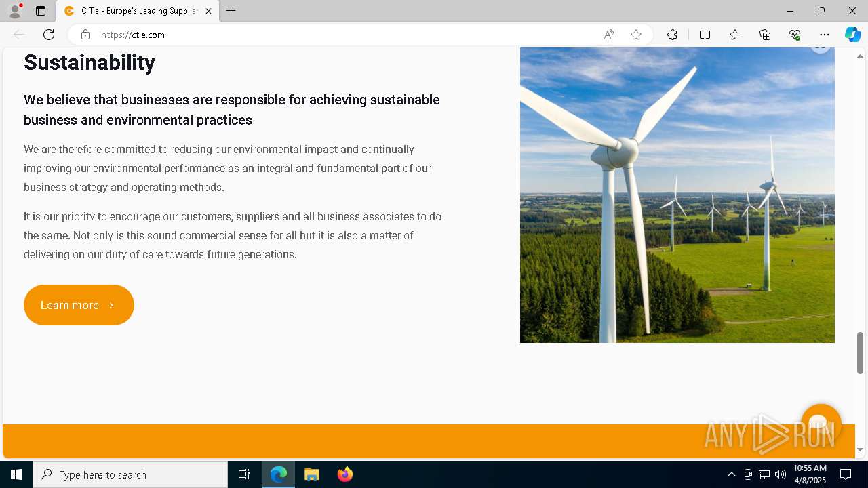This screenshot has width=868, height=488.
Task: Open the chat bubble widget
Action: tap(821, 425)
